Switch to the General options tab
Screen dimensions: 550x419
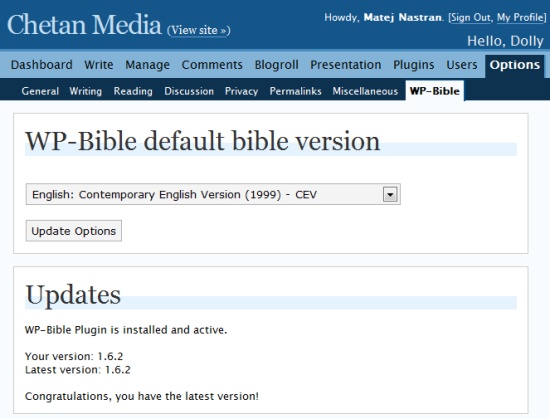[40, 91]
